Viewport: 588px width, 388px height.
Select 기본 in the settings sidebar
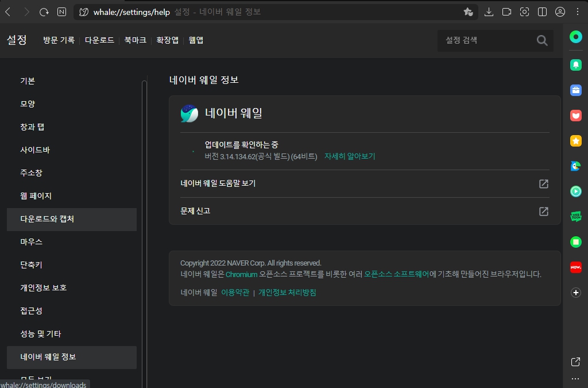click(x=72, y=81)
